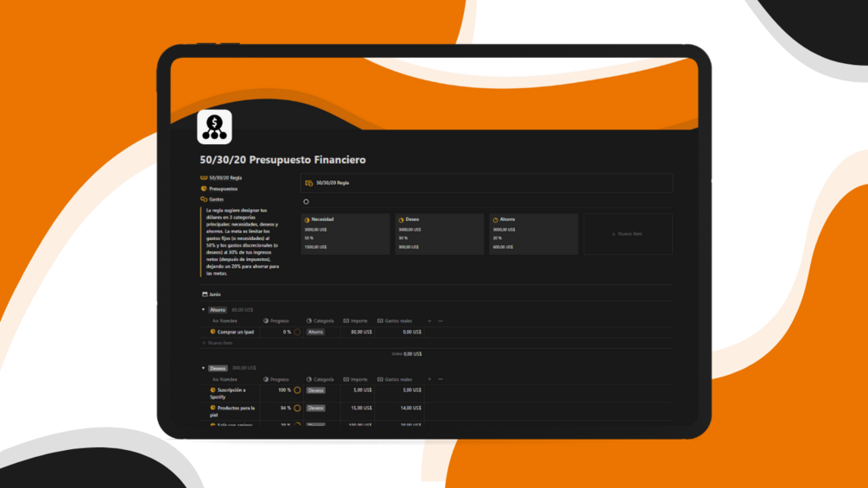
Task: Click the pie icon next to Presupuestos
Action: [x=204, y=188]
